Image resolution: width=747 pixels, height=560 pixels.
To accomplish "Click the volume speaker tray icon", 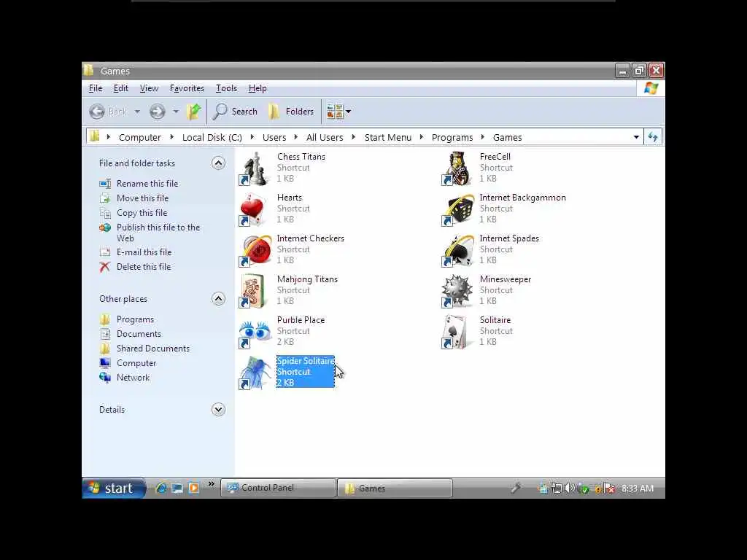I will 569,488.
